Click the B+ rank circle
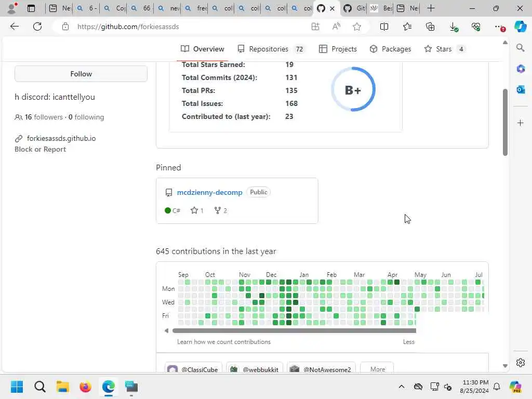Image resolution: width=532 pixels, height=399 pixels. click(x=353, y=89)
